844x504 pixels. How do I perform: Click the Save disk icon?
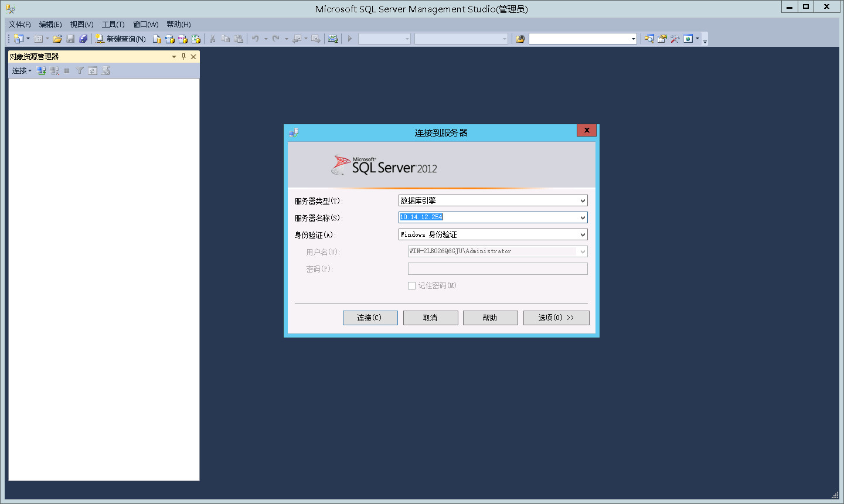(70, 39)
